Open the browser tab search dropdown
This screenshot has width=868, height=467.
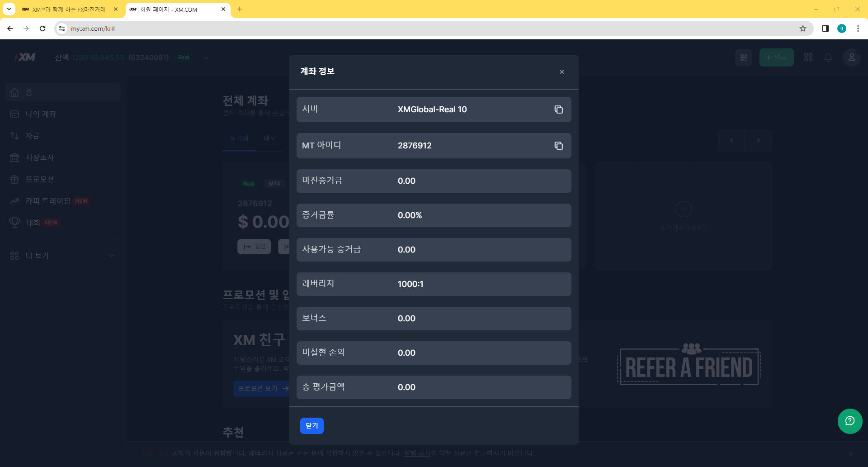tap(8, 9)
